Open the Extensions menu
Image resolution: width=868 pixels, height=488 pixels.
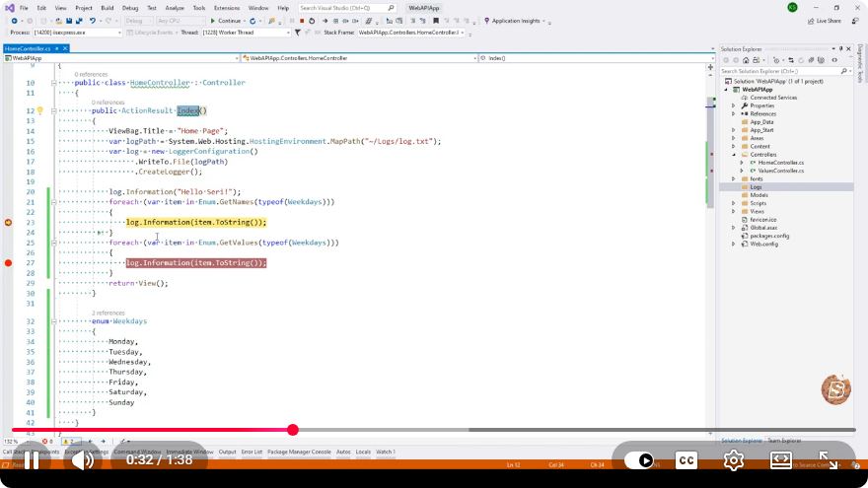tap(227, 8)
